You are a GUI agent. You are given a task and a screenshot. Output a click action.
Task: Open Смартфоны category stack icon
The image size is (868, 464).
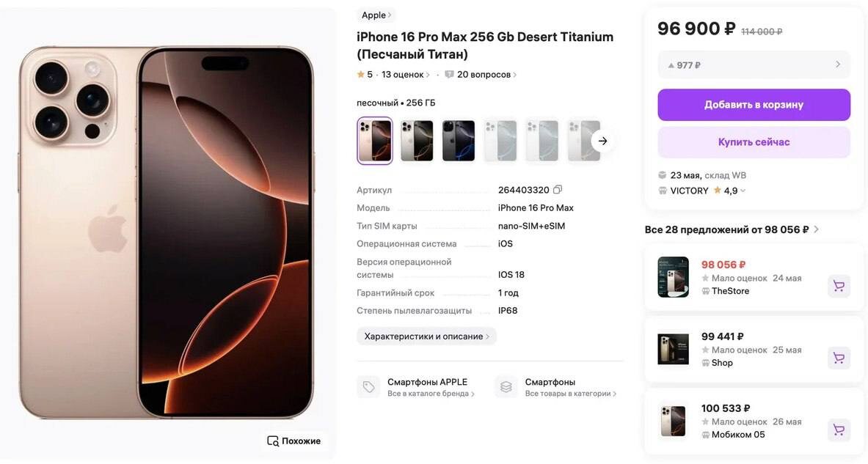pyautogui.click(x=506, y=387)
